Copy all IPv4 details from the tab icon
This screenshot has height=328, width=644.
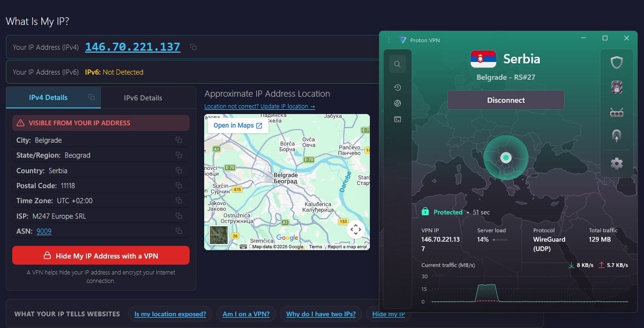point(92,97)
